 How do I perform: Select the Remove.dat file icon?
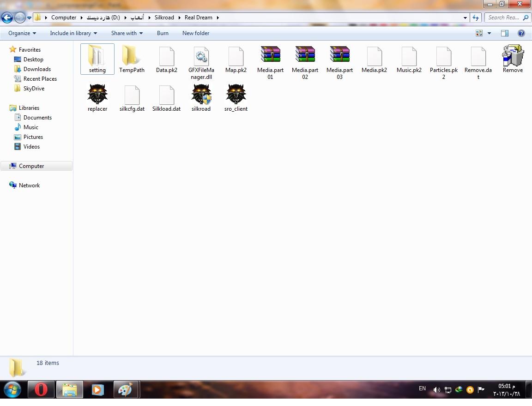pos(478,56)
